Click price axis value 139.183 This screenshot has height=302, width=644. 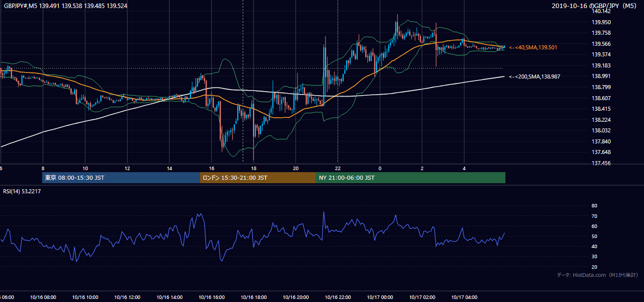(602, 65)
